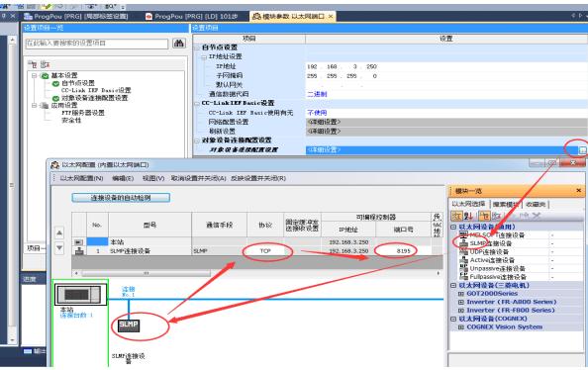Collapse the 以太网设备(通用) group

tap(453, 227)
